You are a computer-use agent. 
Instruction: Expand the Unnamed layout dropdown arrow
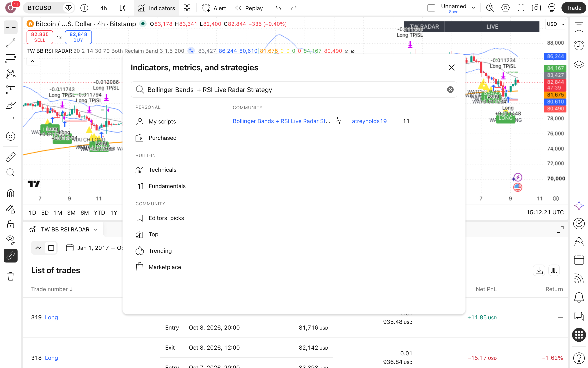(473, 8)
